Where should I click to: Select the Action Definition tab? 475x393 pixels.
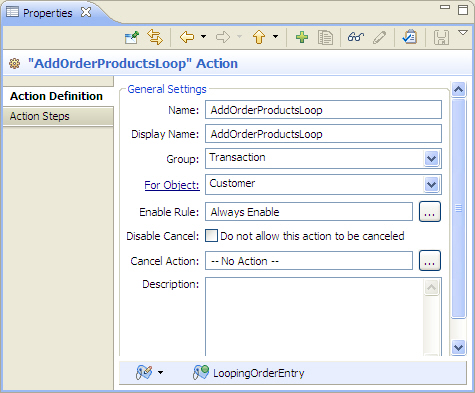58,96
